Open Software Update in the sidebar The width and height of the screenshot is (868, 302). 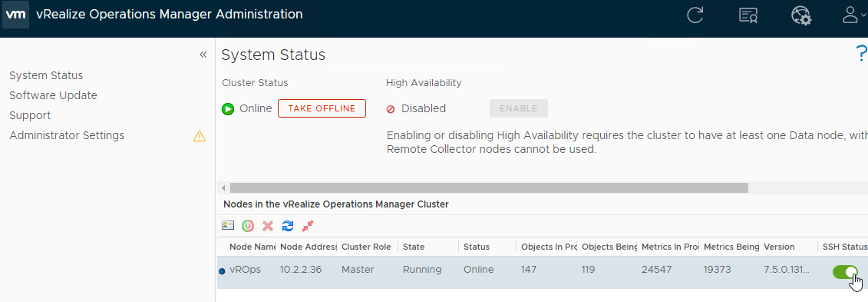pyautogui.click(x=53, y=95)
